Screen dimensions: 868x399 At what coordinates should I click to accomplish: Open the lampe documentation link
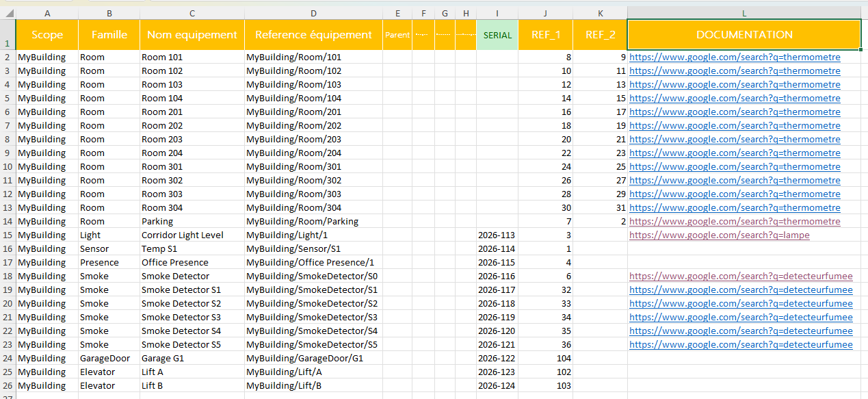pos(719,235)
